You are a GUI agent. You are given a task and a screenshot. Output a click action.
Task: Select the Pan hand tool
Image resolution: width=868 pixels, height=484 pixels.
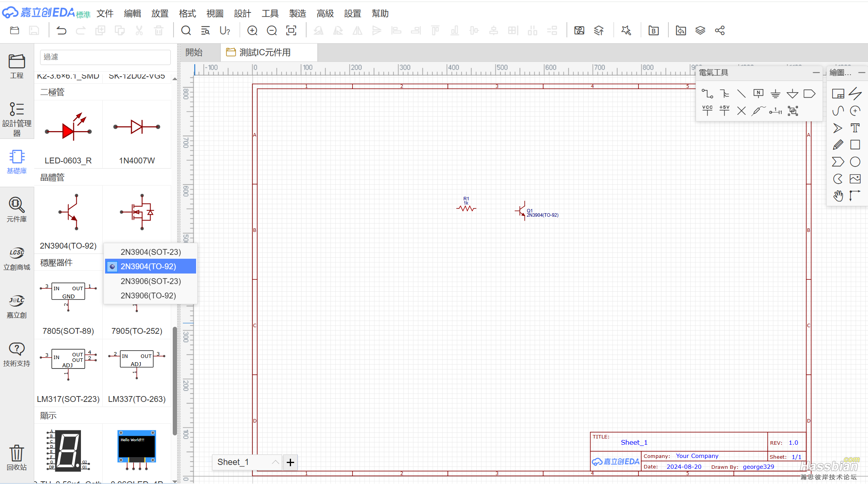click(838, 196)
